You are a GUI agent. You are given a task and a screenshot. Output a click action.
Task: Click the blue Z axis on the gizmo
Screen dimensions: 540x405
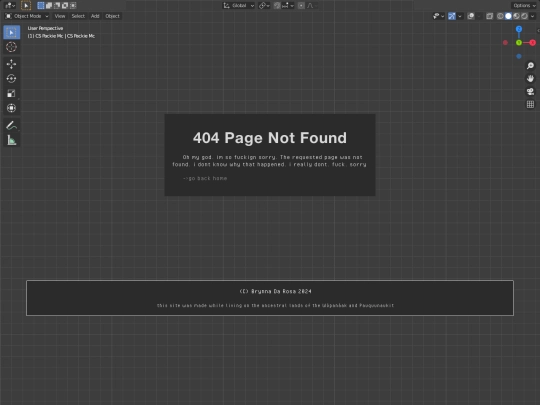519,29
